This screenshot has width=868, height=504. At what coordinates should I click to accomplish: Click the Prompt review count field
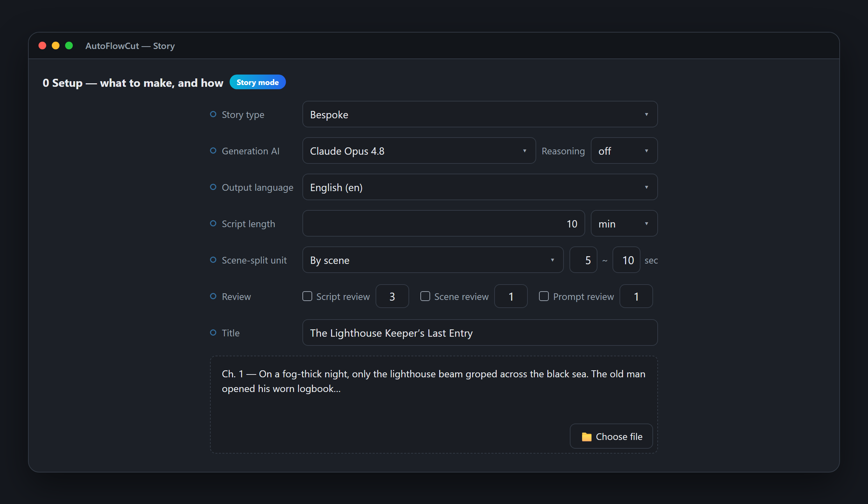coord(636,296)
